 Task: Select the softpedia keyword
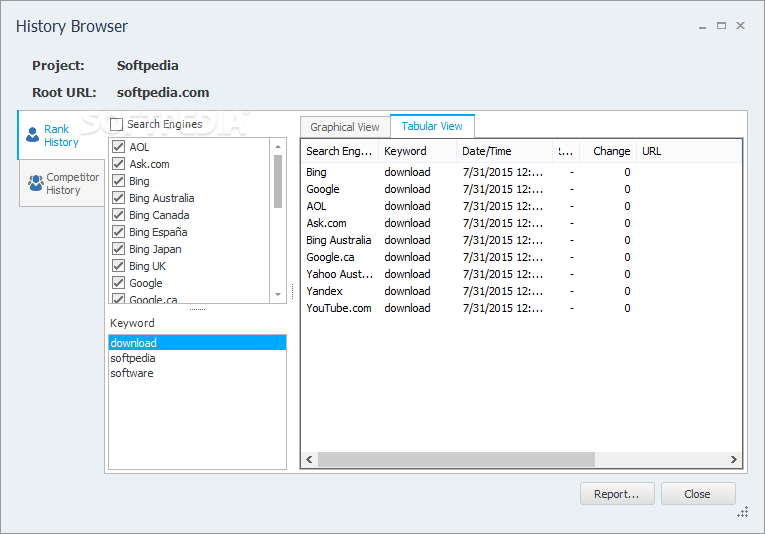pyautogui.click(x=197, y=358)
